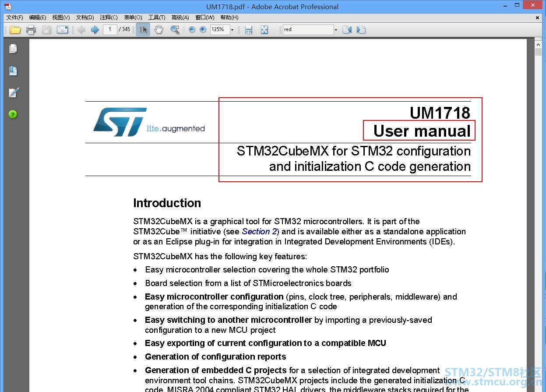Viewport: 546px width, 392px height.
Task: Go to the next page with the blue arrow
Action: [95, 30]
